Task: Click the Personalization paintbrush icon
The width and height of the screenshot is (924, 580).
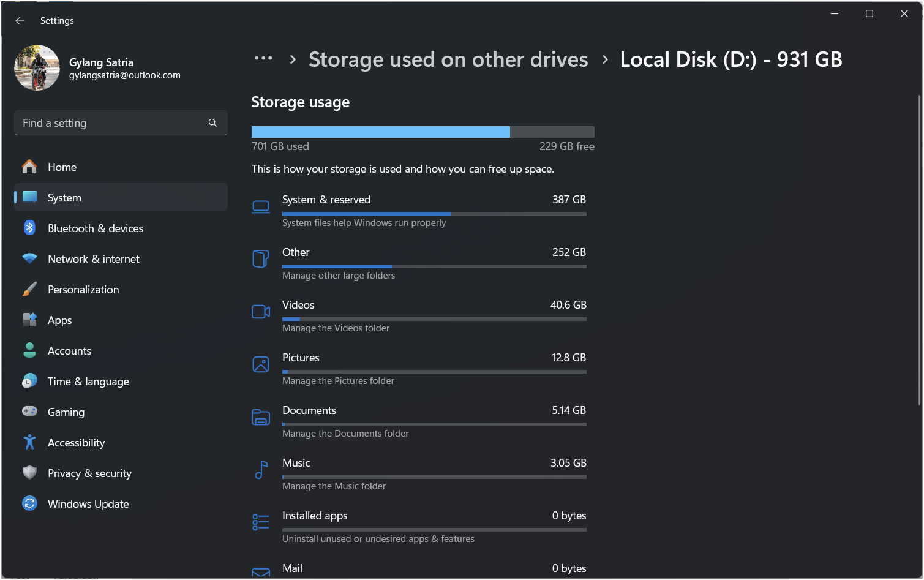Action: tap(29, 289)
